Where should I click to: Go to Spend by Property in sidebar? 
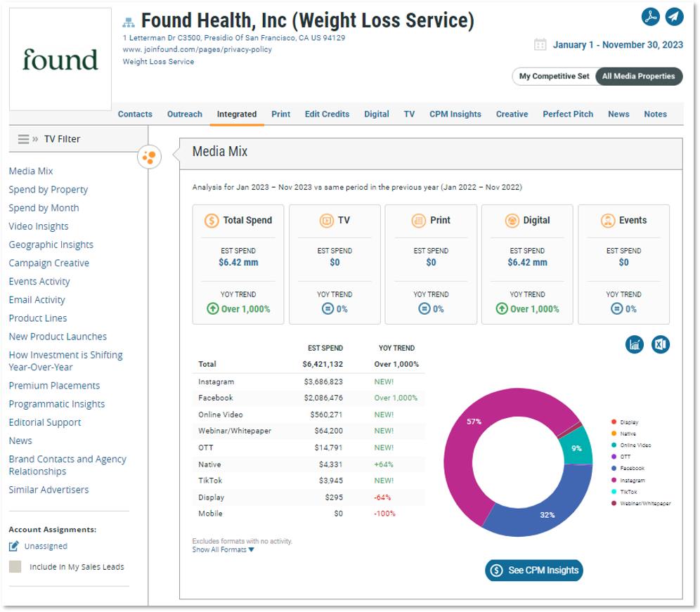[x=48, y=190]
